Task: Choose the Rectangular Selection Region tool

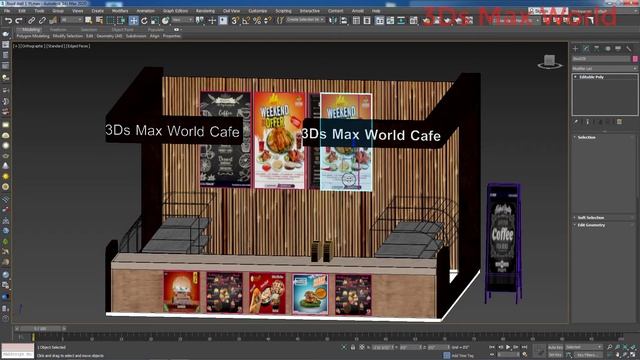Action: click(111, 20)
